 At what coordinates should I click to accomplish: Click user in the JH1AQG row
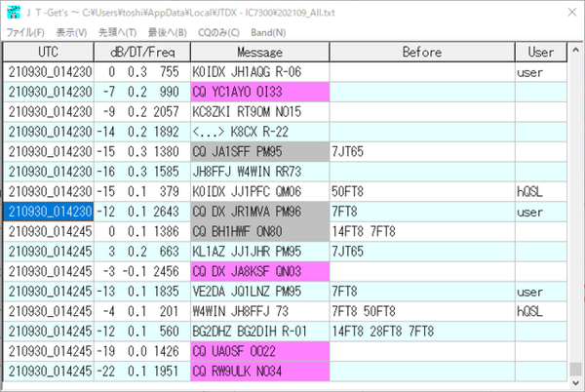tap(541, 72)
